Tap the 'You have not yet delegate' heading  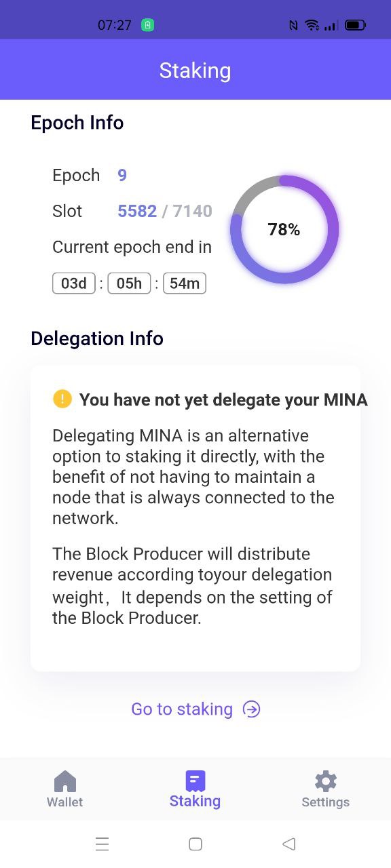(223, 400)
